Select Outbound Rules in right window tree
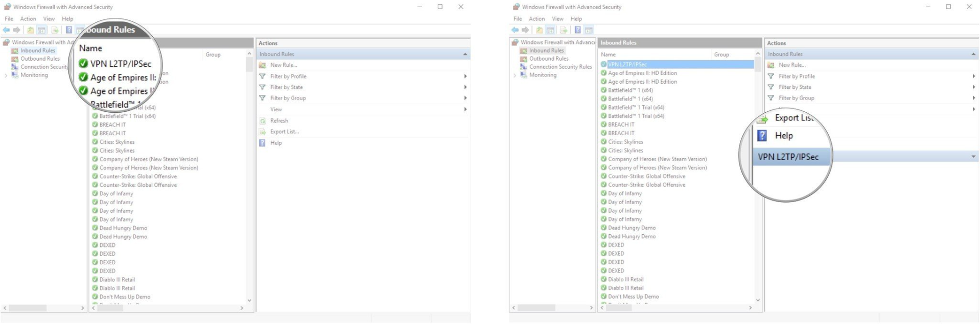 coord(549,59)
